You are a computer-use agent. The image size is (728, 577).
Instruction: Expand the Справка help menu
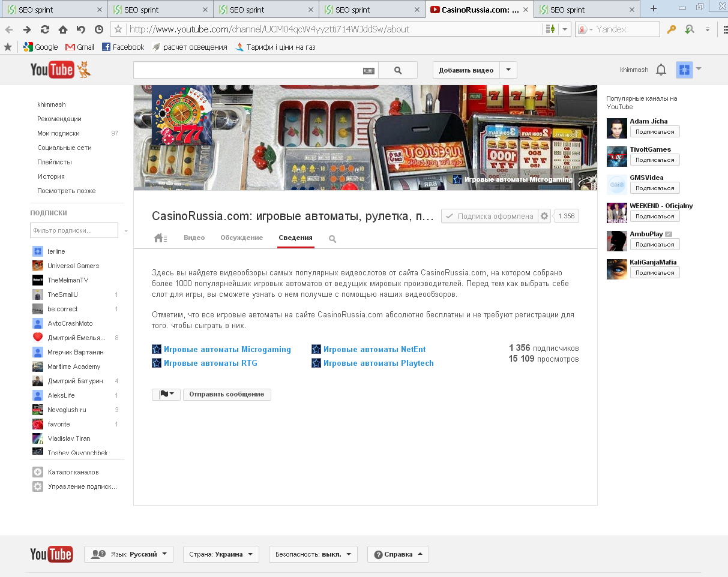point(398,554)
